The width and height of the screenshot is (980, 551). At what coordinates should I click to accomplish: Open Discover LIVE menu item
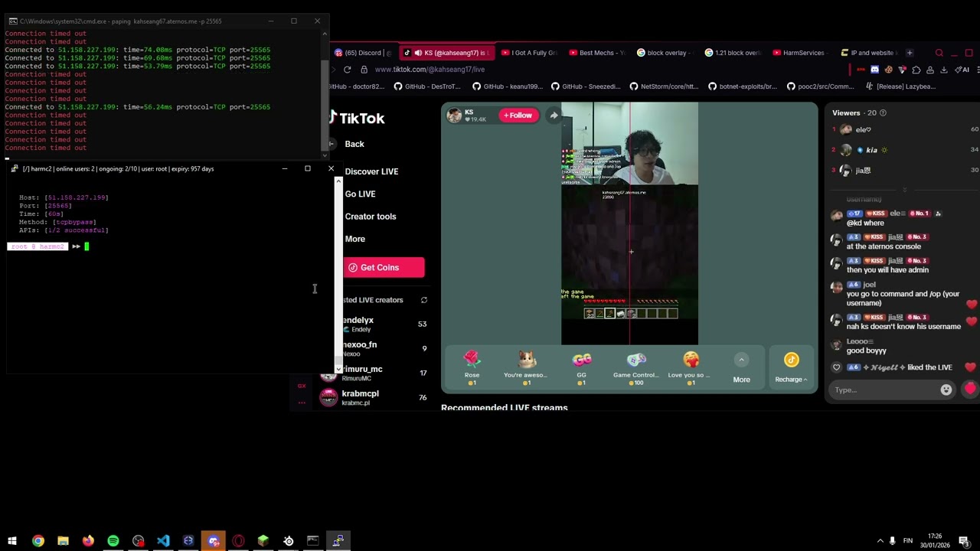[371, 171]
